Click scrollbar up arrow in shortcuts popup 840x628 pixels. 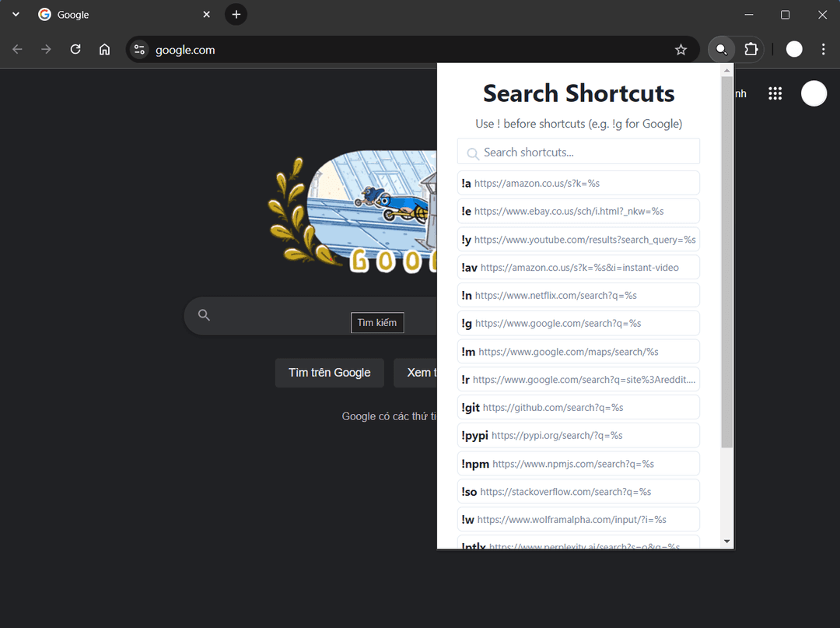point(726,70)
